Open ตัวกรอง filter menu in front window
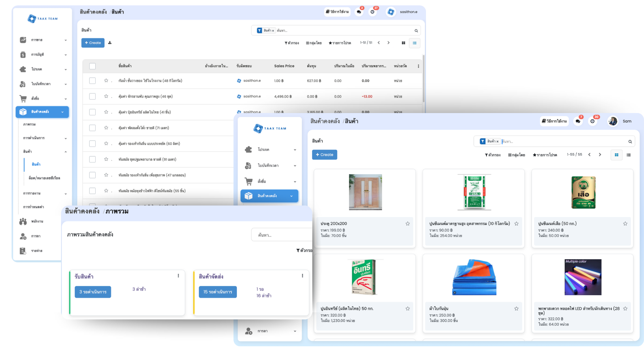The height and width of the screenshot is (363, 644). pos(492,155)
